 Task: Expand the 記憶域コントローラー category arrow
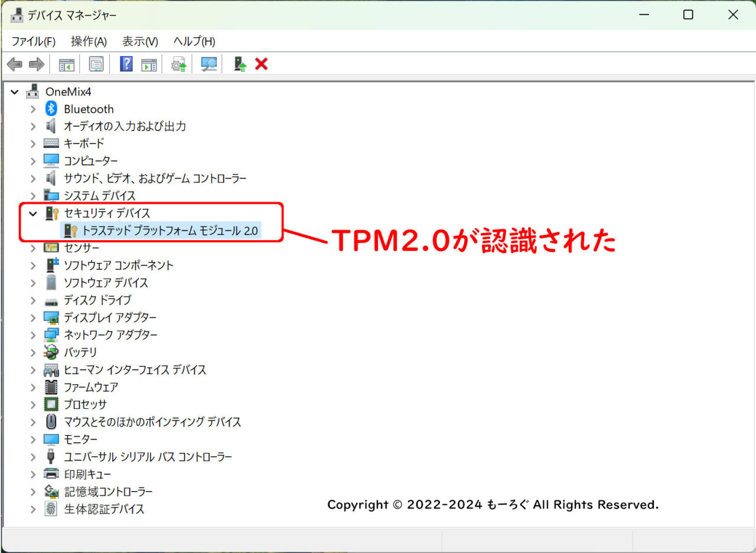point(34,492)
